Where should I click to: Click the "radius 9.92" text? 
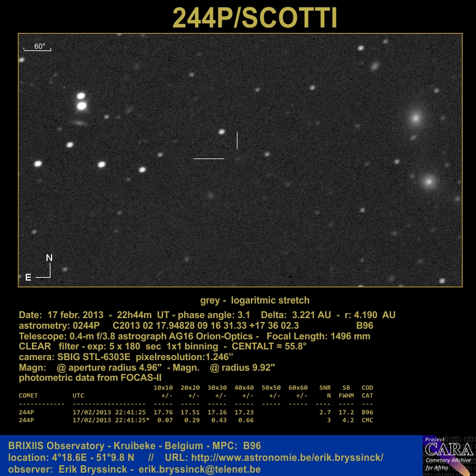point(248,367)
